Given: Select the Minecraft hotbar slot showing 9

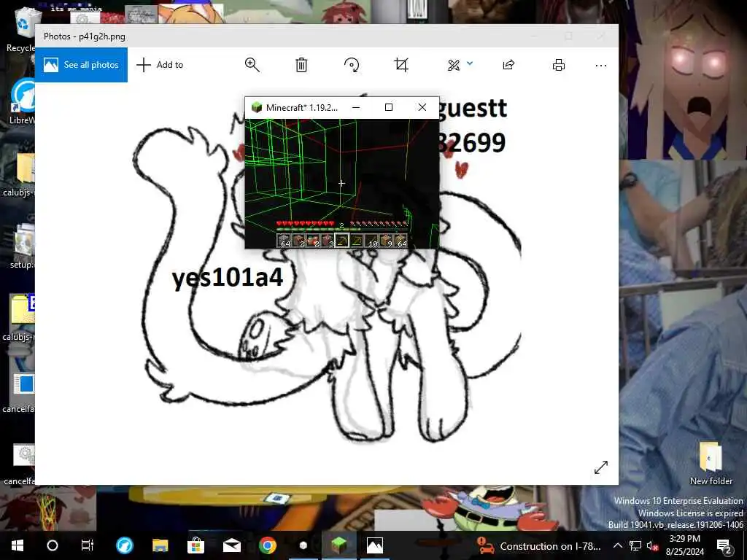Looking at the screenshot, I should [386, 241].
